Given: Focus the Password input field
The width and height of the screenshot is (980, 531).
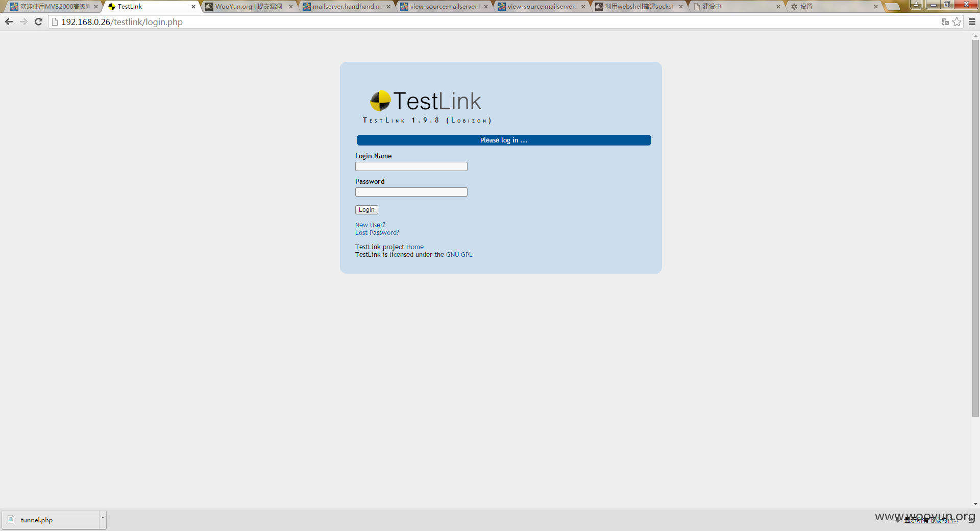Looking at the screenshot, I should click(x=411, y=192).
